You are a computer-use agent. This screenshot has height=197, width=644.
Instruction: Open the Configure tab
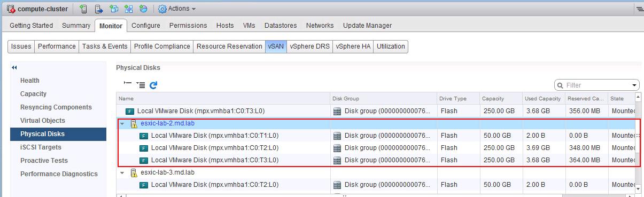point(146,25)
